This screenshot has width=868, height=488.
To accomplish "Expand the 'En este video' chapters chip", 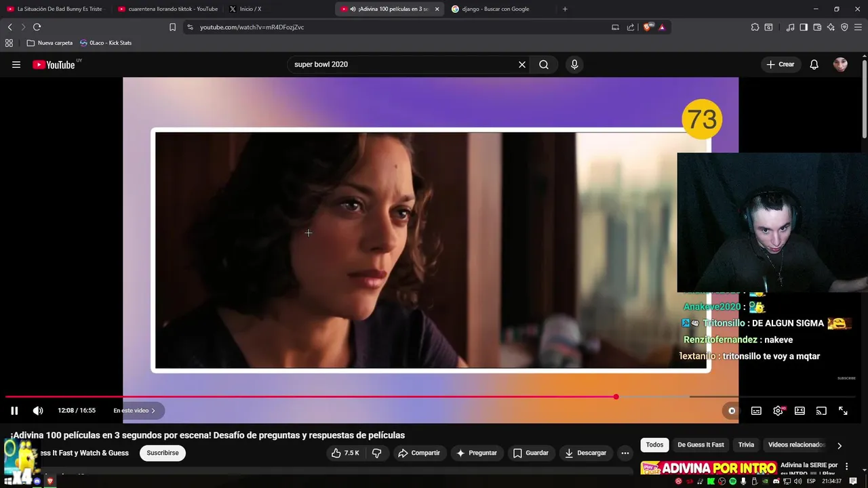I will 134,411.
